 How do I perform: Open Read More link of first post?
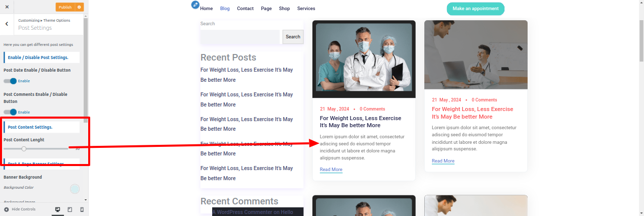[x=331, y=170]
